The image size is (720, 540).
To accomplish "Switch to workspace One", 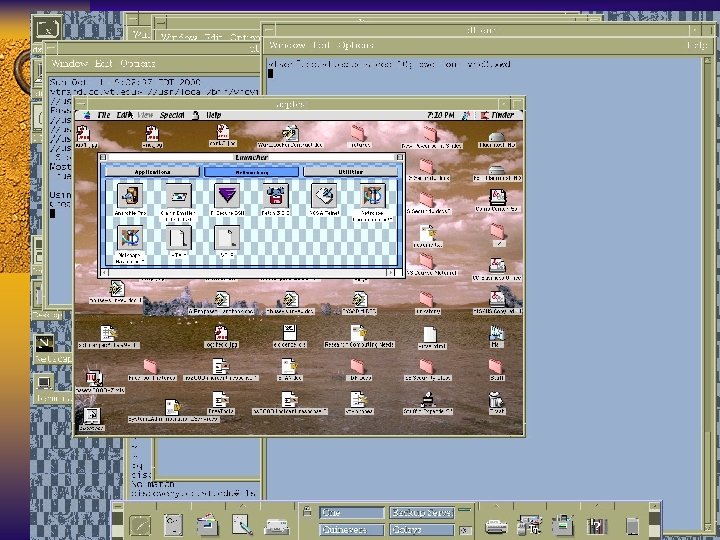I will tap(352, 512).
